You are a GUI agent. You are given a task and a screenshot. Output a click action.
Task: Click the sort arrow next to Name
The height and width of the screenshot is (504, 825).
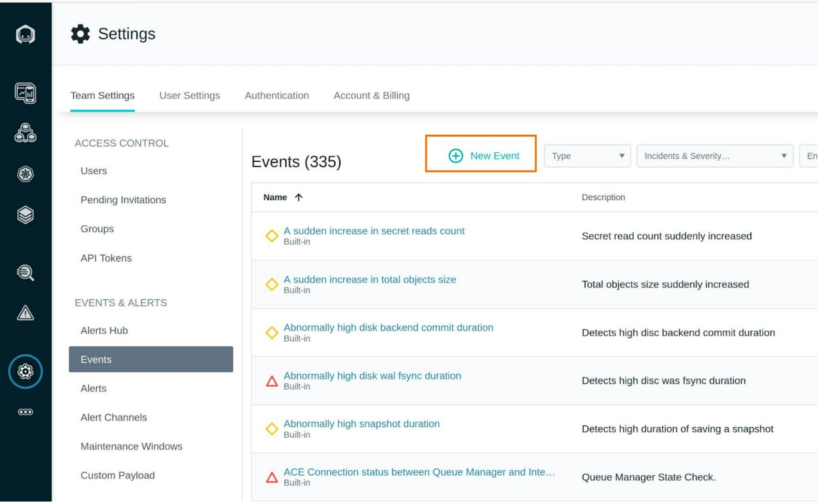point(299,198)
